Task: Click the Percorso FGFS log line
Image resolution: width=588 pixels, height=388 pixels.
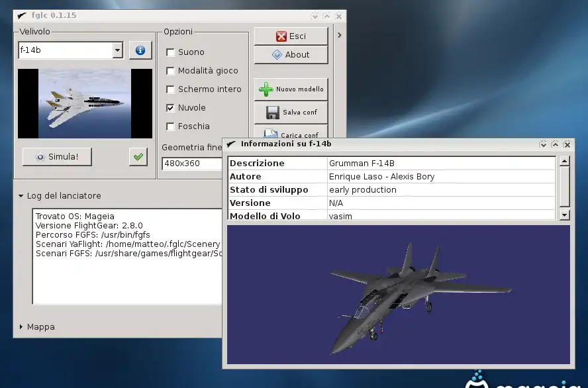Action: (x=93, y=235)
